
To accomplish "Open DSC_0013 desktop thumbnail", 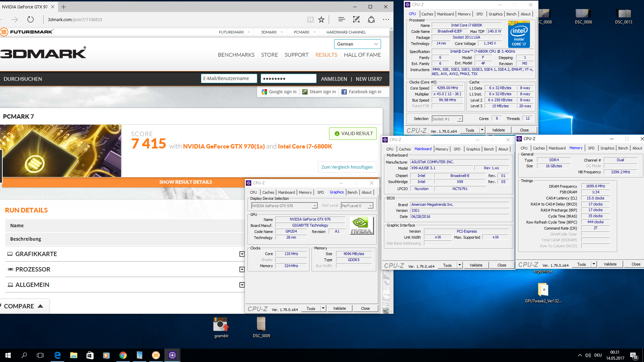I will click(624, 17).
